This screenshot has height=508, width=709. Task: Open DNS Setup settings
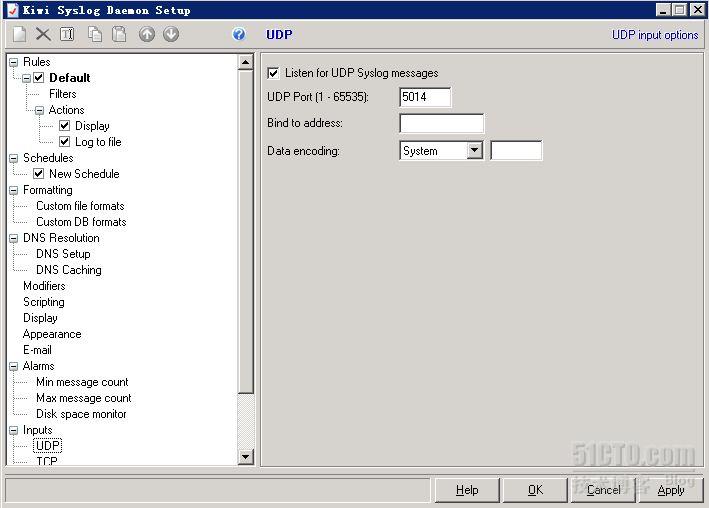pyautogui.click(x=63, y=254)
